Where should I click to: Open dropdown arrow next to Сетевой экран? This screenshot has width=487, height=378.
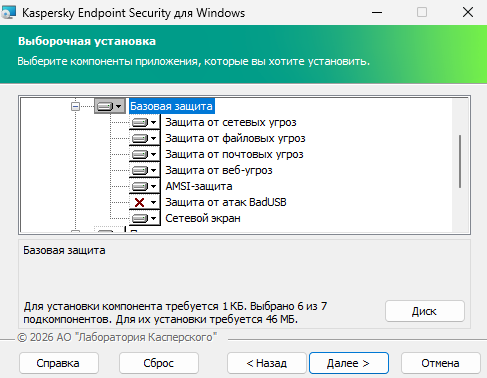click(153, 218)
